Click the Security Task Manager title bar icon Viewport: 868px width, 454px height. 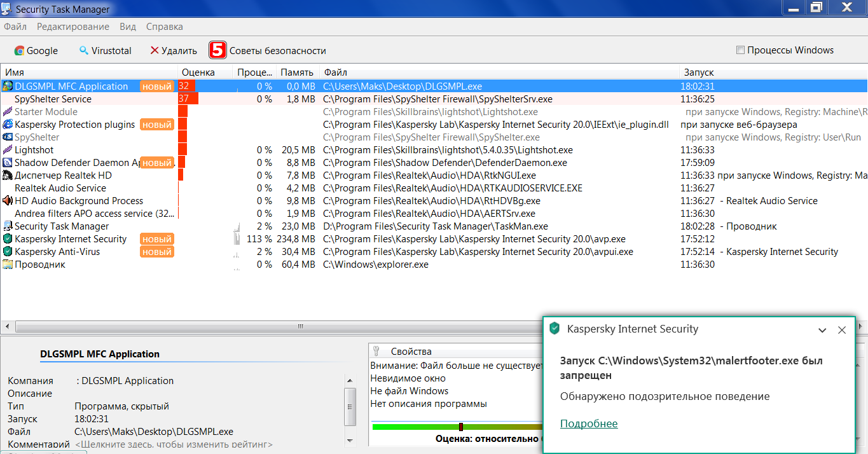tap(7, 9)
